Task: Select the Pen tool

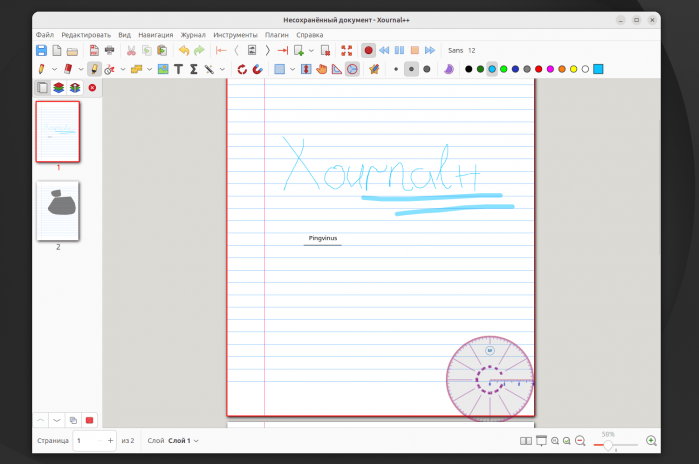Action: [x=41, y=69]
